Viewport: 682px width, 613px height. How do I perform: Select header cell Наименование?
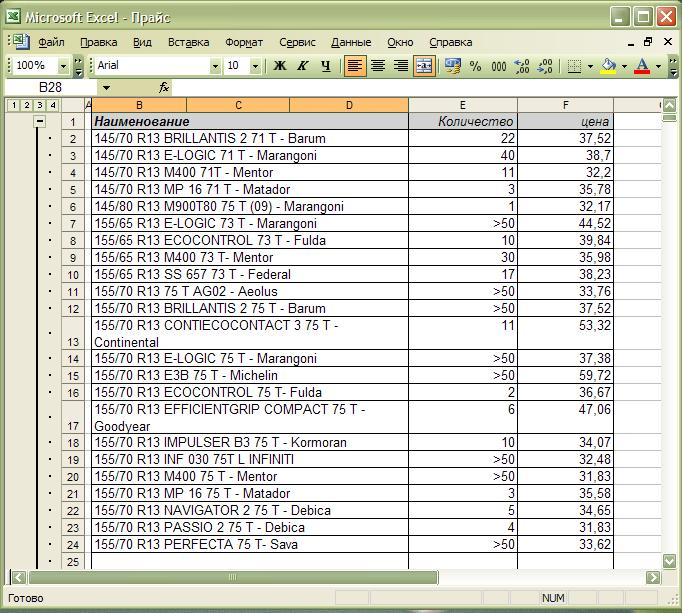coord(250,121)
